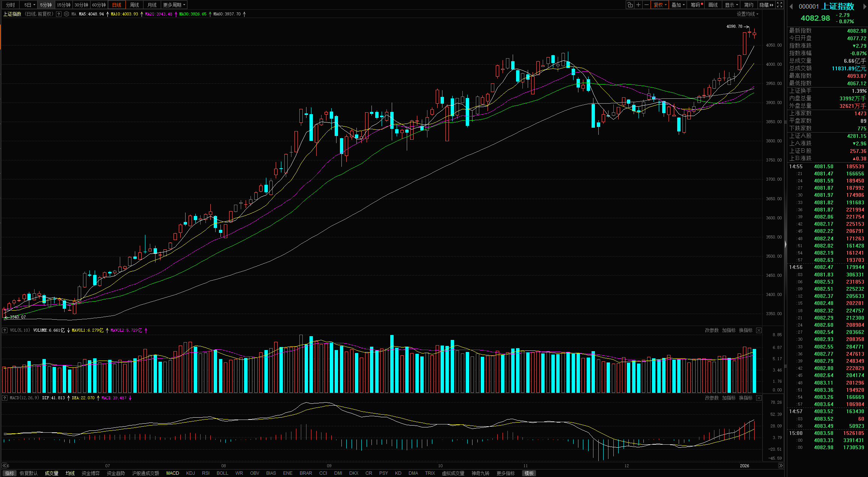
Task: Select the KDJ indicator tab
Action: 190,473
